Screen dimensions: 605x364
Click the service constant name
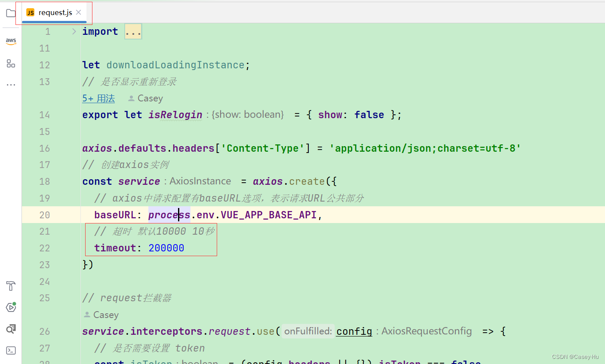[x=139, y=181]
